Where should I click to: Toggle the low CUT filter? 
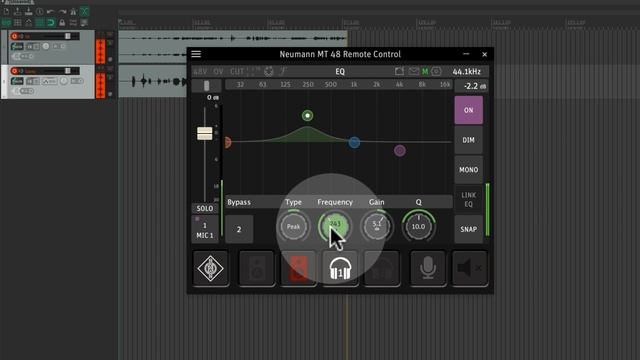[x=237, y=72]
